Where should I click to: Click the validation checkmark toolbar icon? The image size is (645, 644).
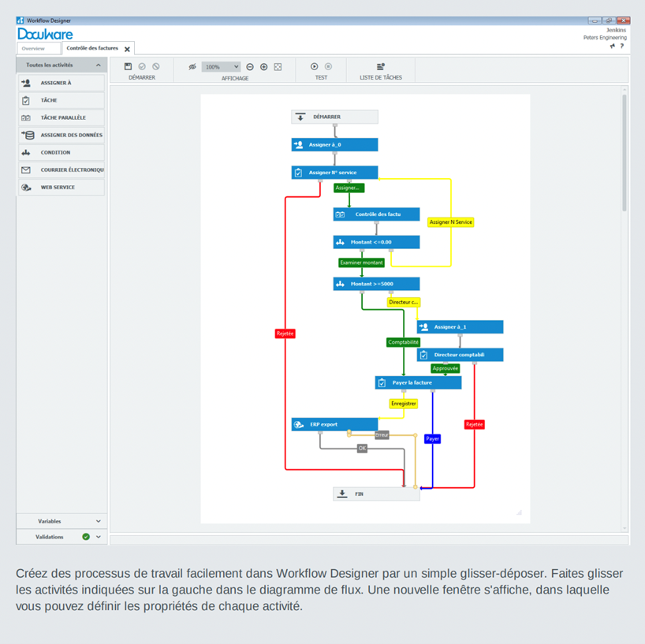[142, 67]
